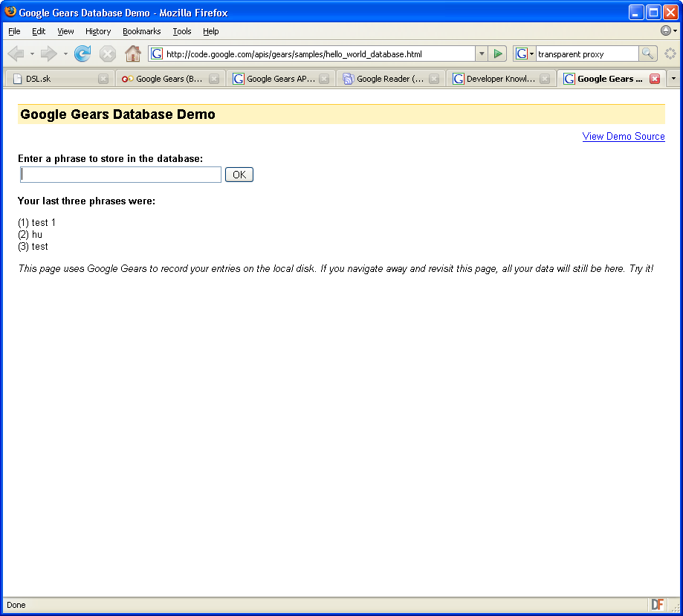Minimize the Firefox window
This screenshot has width=683, height=616.
point(636,12)
